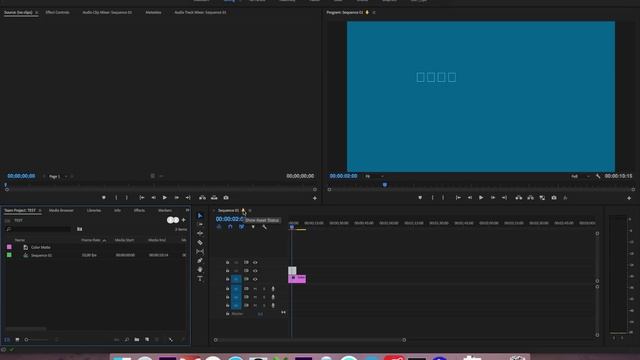Toggle sync lock on top video track
The width and height of the screenshot is (640, 360).
246,262
